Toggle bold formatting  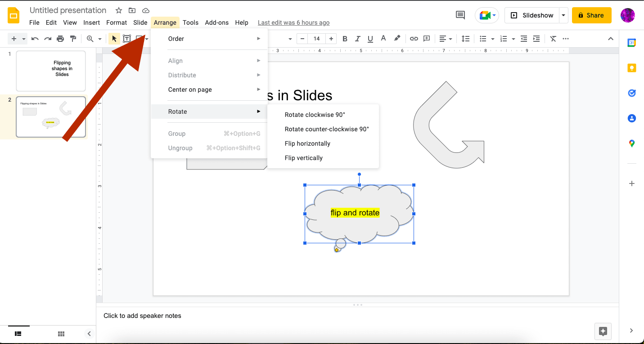point(345,39)
